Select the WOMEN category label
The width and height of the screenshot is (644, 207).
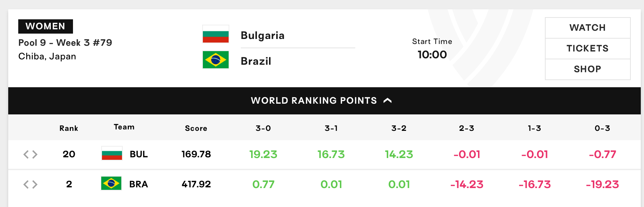pos(45,26)
